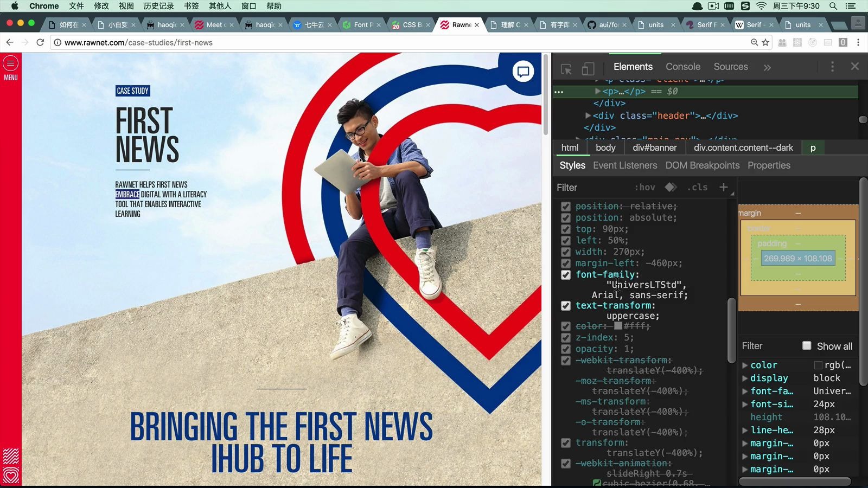Click the zoom magnifier icon in the address bar
This screenshot has height=488, width=868.
(754, 42)
